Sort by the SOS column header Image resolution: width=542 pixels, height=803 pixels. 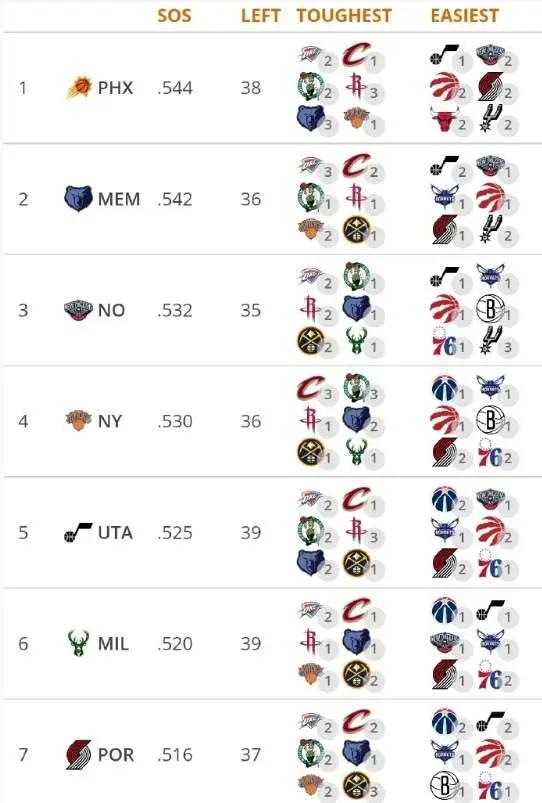click(x=174, y=15)
